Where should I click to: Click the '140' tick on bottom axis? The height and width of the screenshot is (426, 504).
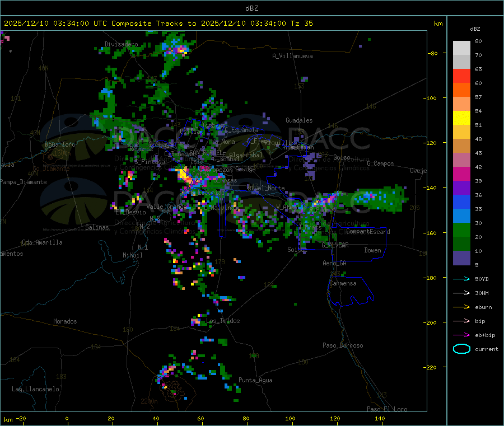click(x=380, y=418)
